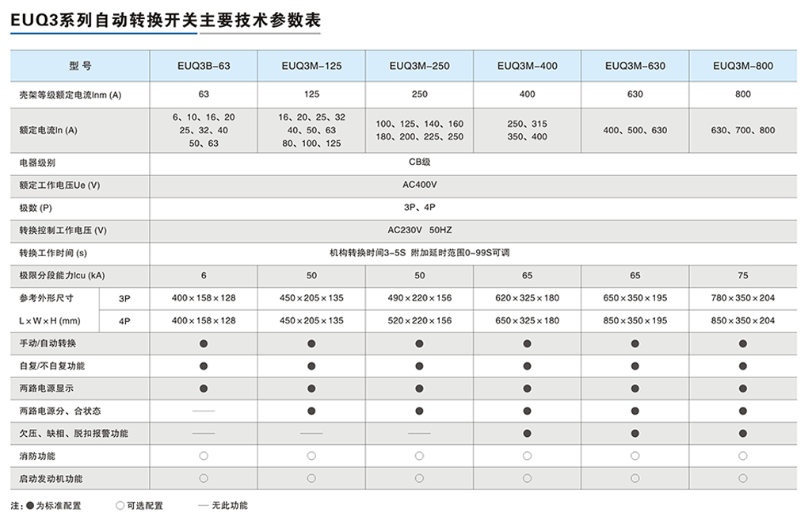Select the 两路电源显示 indicator under EUQ3M-800

coord(741,388)
